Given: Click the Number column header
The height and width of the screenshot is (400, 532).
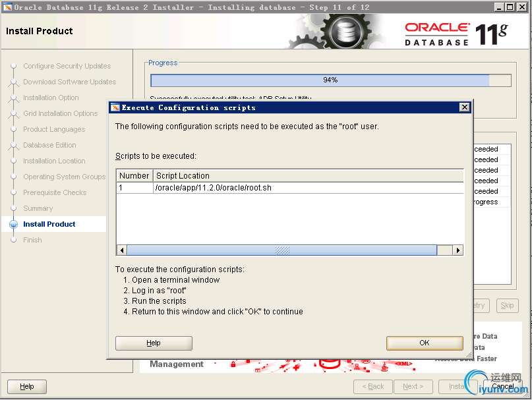Looking at the screenshot, I should pyautogui.click(x=134, y=176).
